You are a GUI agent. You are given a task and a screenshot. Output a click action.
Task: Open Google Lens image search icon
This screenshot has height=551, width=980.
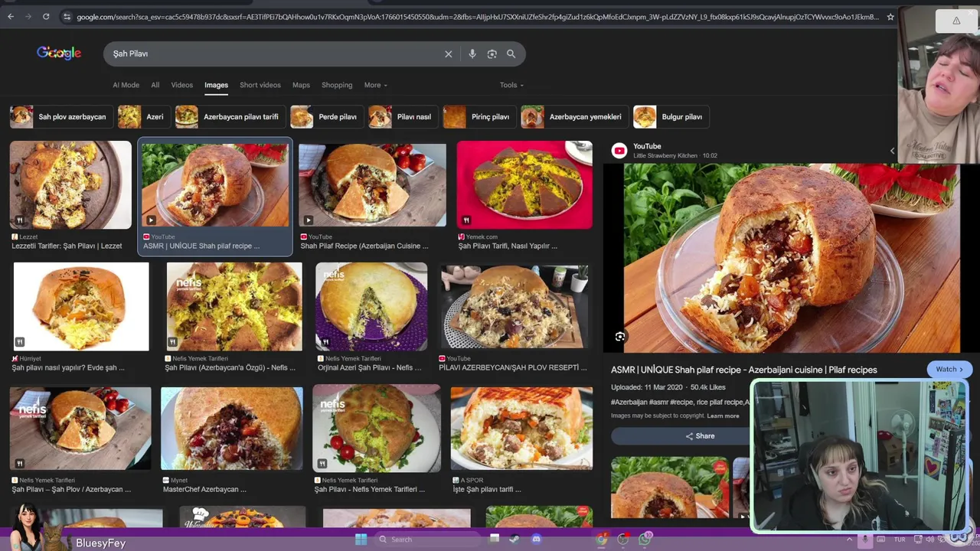pos(492,54)
